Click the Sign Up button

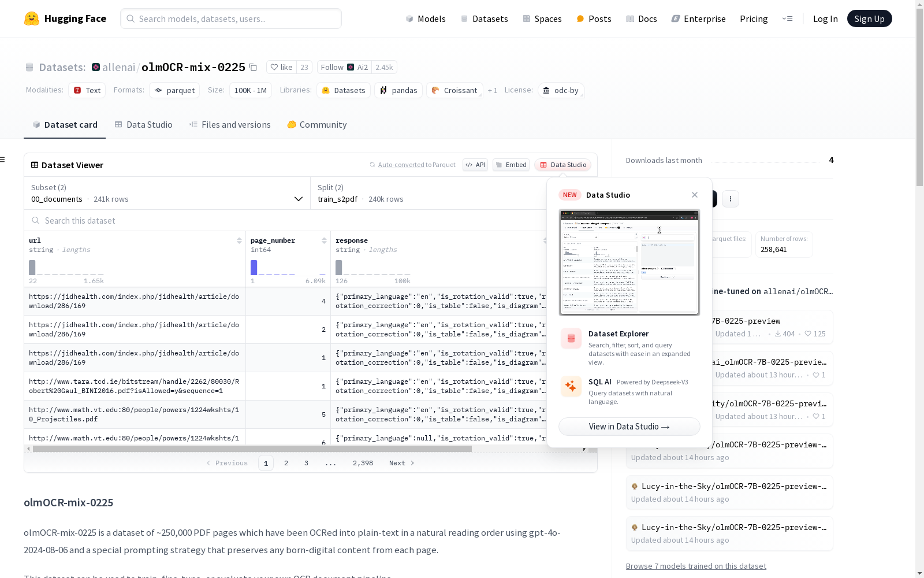click(869, 18)
